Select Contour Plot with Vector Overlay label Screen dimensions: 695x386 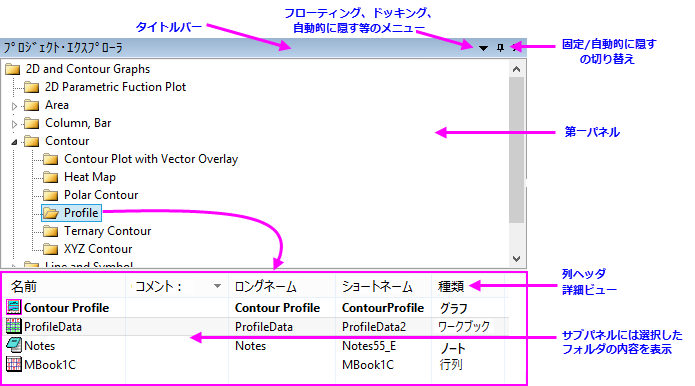[151, 159]
